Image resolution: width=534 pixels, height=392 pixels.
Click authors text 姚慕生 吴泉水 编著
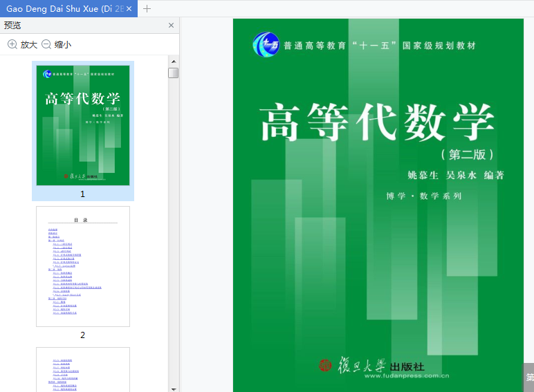point(456,175)
